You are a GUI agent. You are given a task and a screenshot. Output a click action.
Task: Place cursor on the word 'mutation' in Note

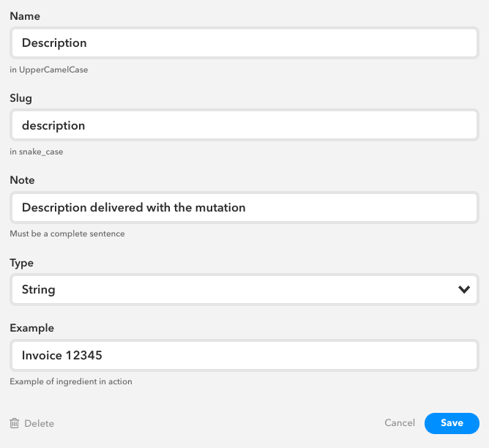[x=220, y=207]
